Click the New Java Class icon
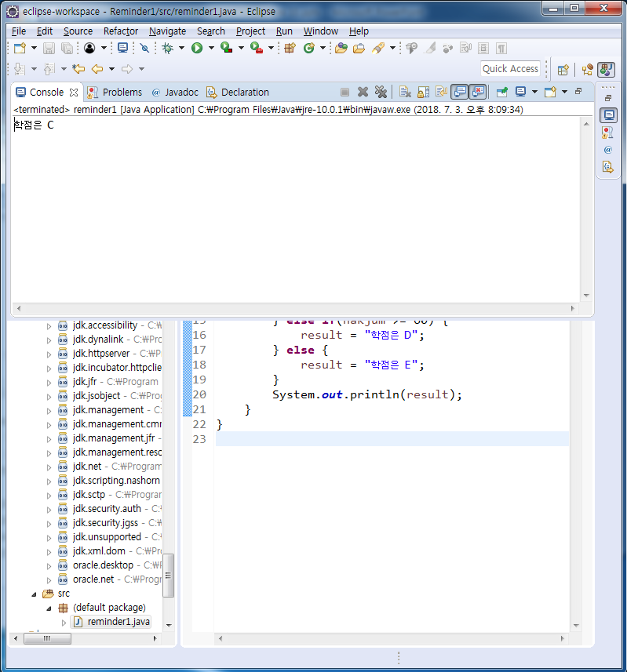The height and width of the screenshot is (672, 627). (308, 48)
